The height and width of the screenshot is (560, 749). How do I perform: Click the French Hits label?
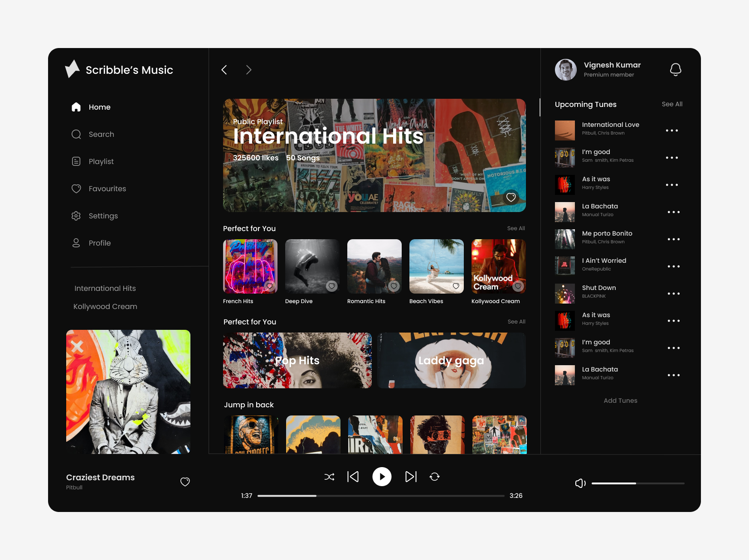click(238, 301)
